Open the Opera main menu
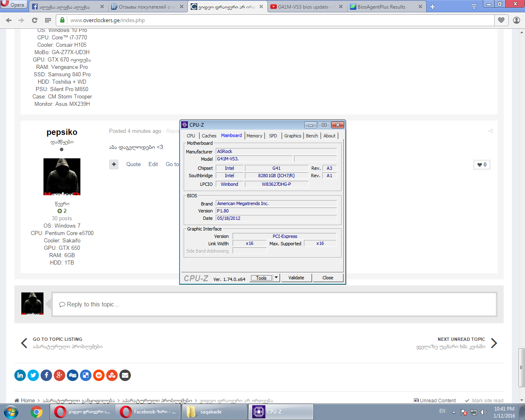 [14, 5]
